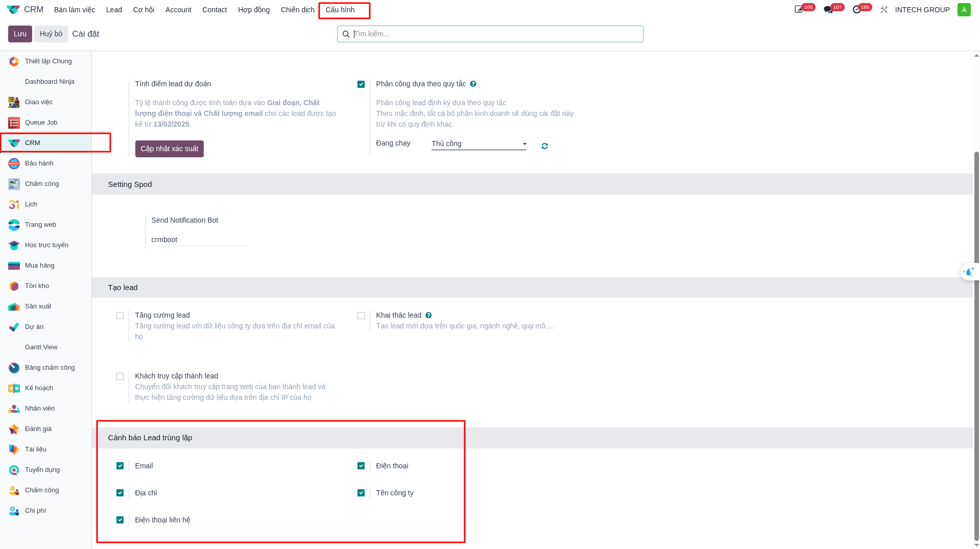Viewport: 980px width, 549px height.
Task: Open Tồn kho settings in sidebar
Action: point(46,286)
